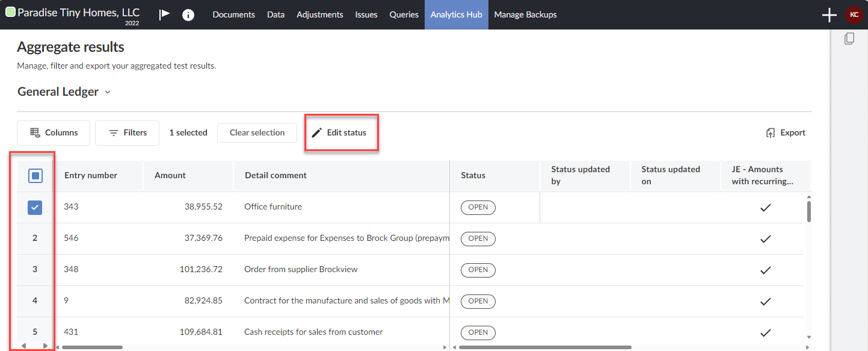Export the aggregate results

coord(786,132)
